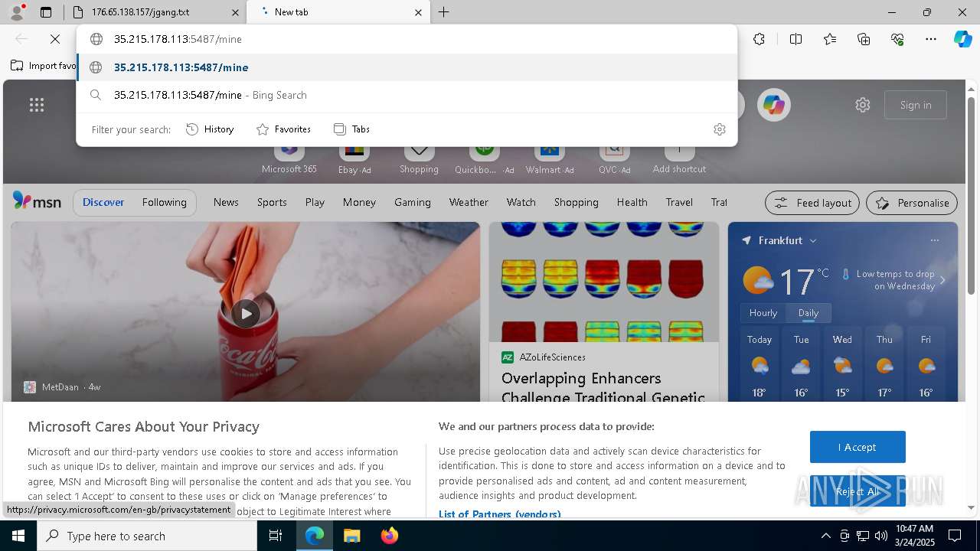980x551 pixels.
Task: Open the tab actions menu icon
Action: (x=46, y=12)
